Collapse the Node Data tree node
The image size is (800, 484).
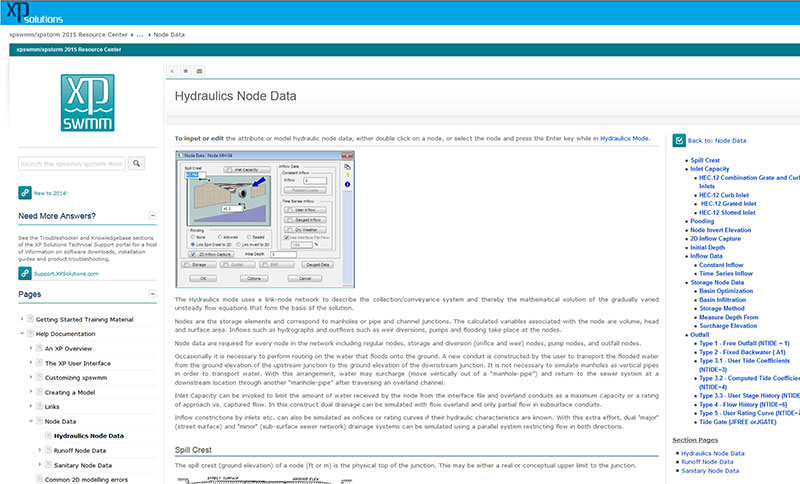tap(31, 421)
